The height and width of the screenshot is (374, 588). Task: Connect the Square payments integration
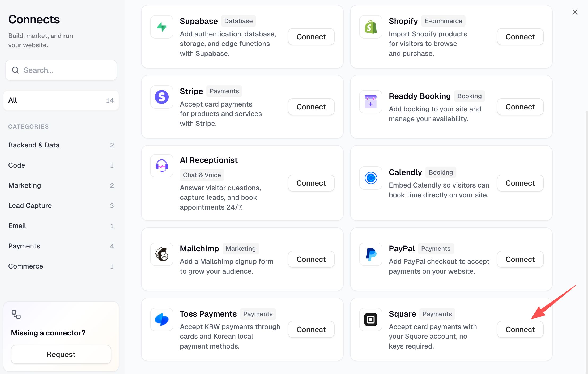[x=520, y=329]
